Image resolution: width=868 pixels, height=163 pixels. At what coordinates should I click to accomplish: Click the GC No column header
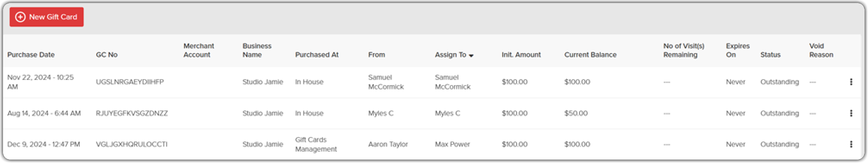107,54
